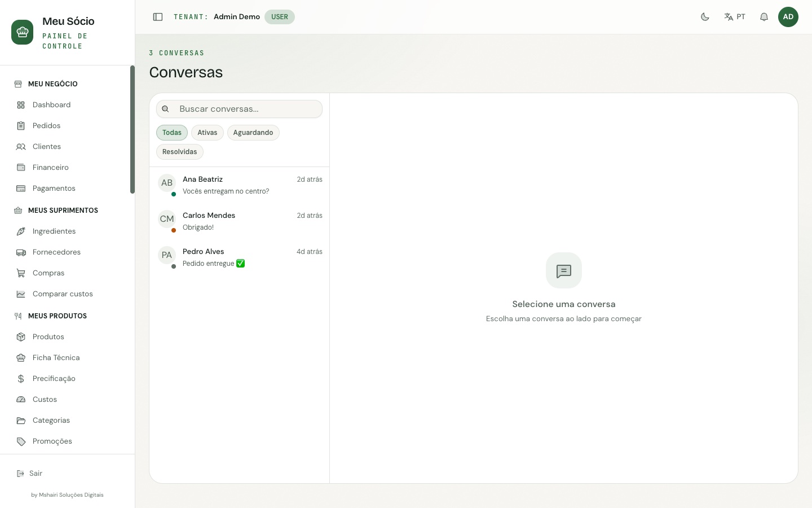Open Ana Beatriz conversation
This screenshot has height=508, width=812.
(240, 185)
